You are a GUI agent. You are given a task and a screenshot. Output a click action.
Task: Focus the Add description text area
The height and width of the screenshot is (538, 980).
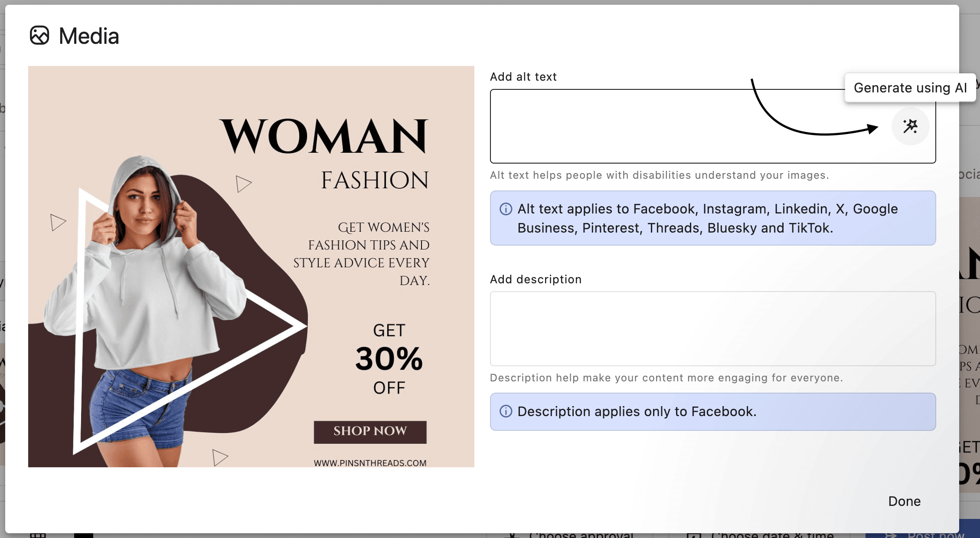pyautogui.click(x=712, y=328)
